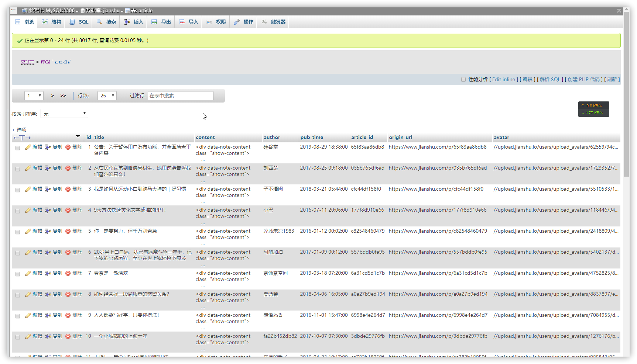The image size is (637, 364).
Task: Click the 权限 (Privileges) tab icon
Action: tap(209, 22)
